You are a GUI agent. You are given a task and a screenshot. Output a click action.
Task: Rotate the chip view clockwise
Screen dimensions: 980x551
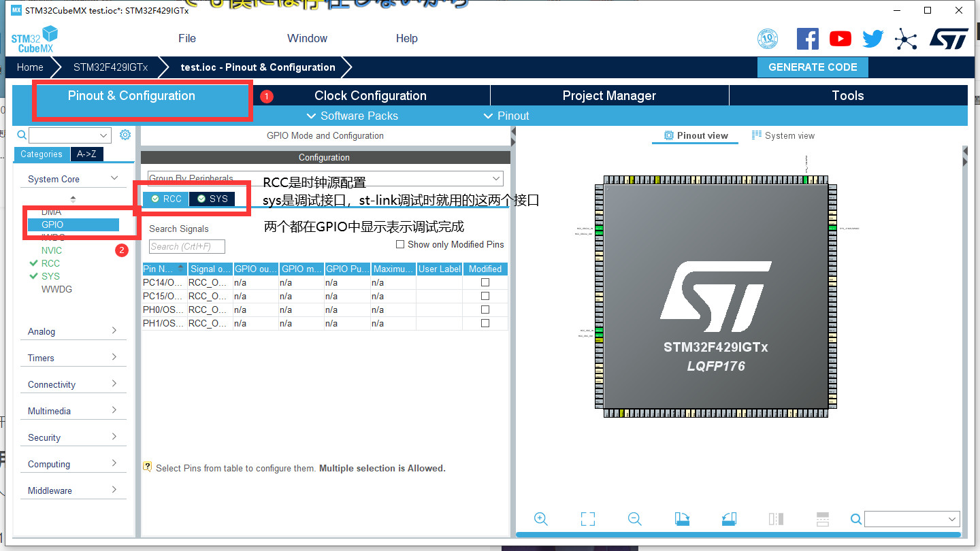click(x=682, y=519)
